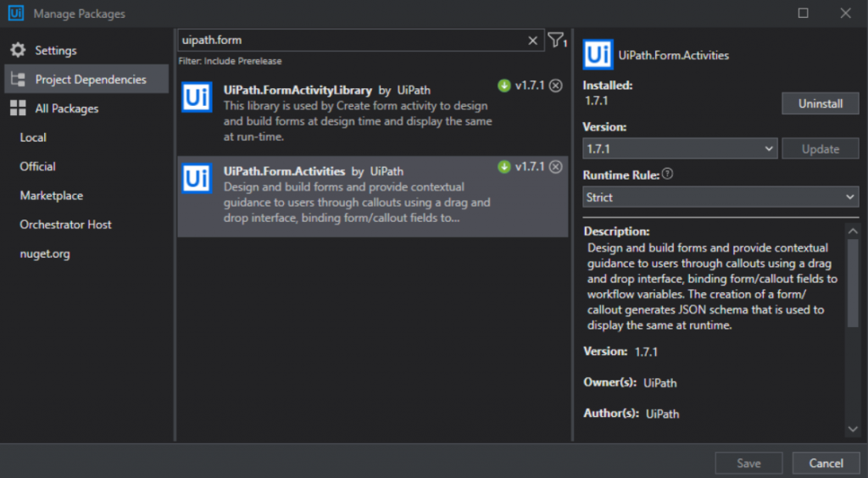This screenshot has width=868, height=478.
Task: Click into the uipath.form search field
Action: pyautogui.click(x=348, y=41)
